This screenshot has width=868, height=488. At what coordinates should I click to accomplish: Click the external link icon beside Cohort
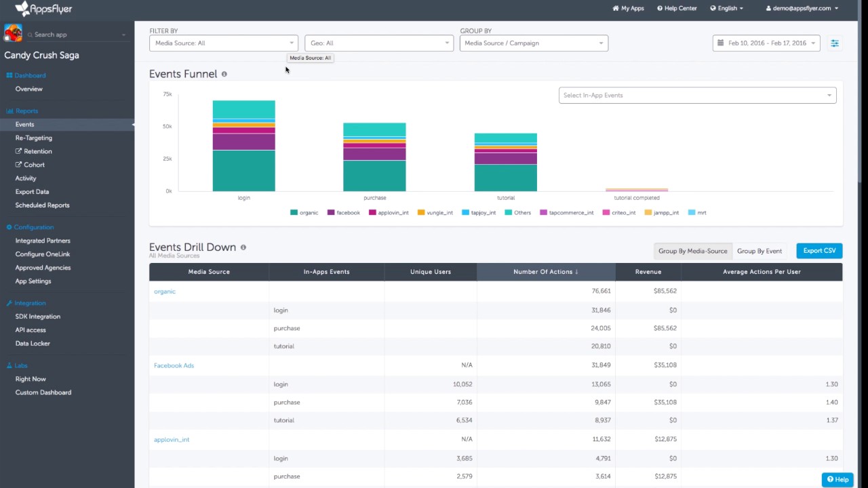(19, 165)
